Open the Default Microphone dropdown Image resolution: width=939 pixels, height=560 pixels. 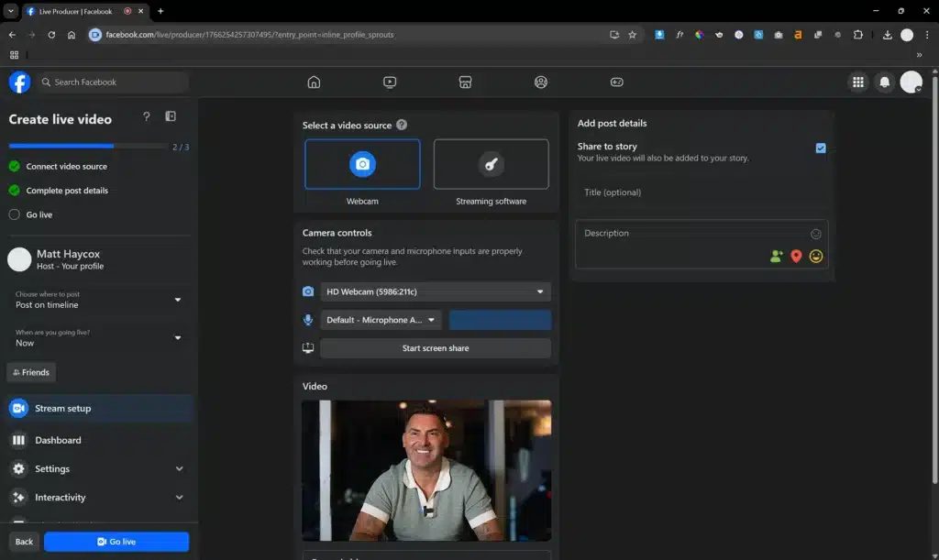381,320
